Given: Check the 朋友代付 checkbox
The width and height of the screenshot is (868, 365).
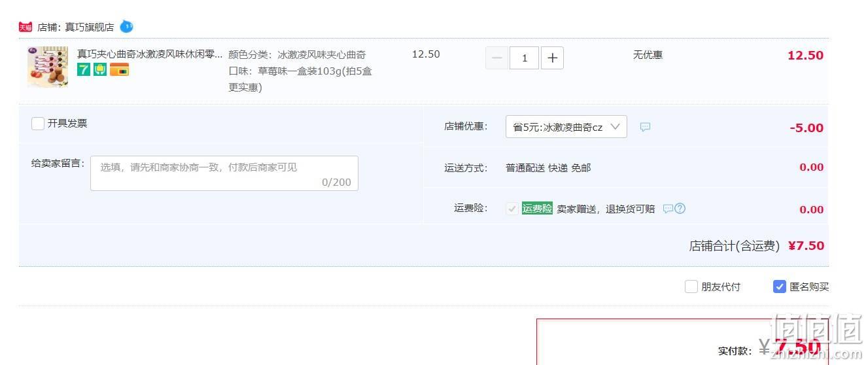Looking at the screenshot, I should [691, 287].
